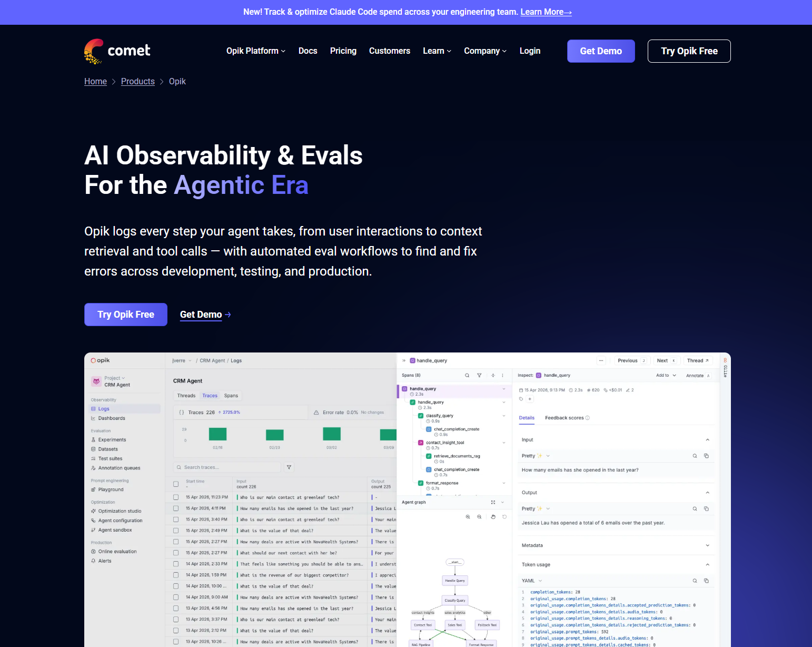
Task: Follow the Learn More banner link
Action: click(546, 12)
